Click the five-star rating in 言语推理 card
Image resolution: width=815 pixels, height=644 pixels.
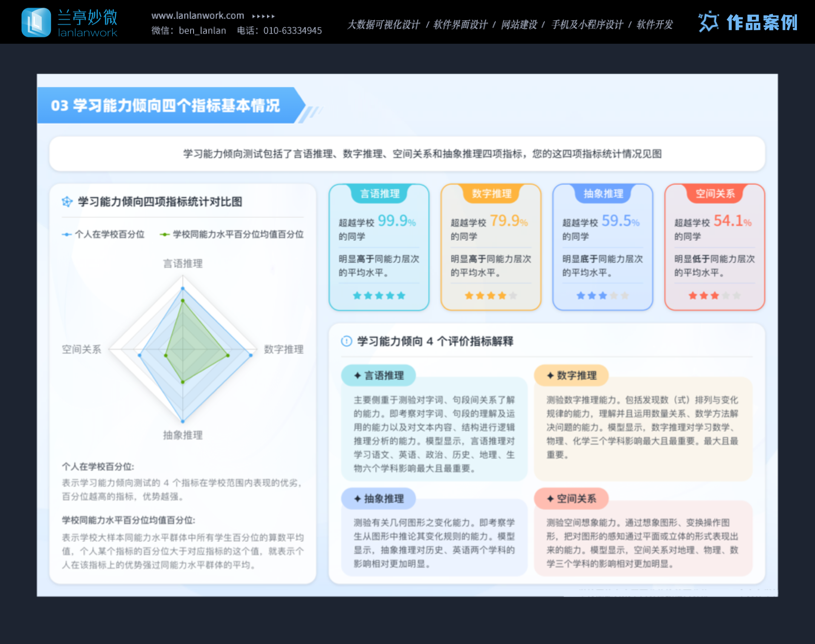tap(379, 296)
